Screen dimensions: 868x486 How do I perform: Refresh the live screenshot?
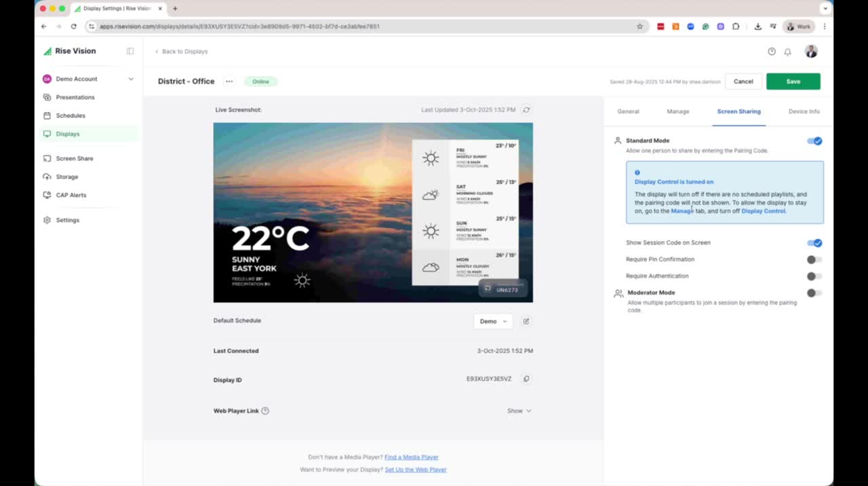pyautogui.click(x=526, y=109)
